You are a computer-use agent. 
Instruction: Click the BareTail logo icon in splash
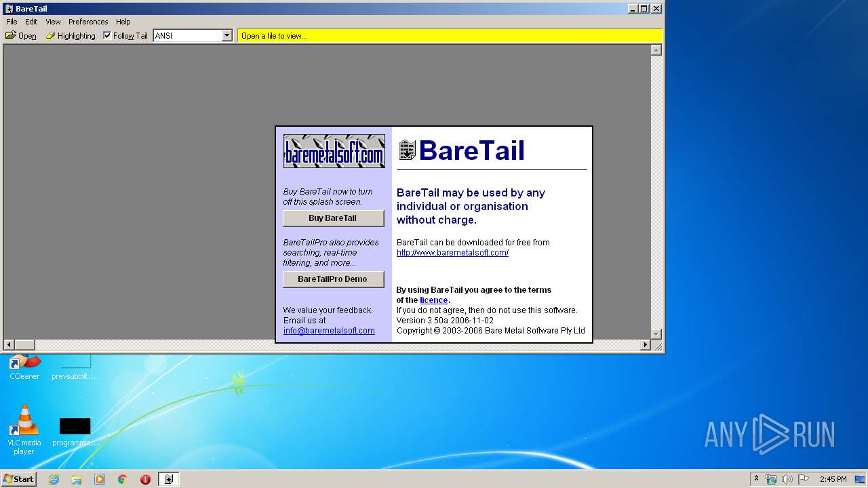407,150
